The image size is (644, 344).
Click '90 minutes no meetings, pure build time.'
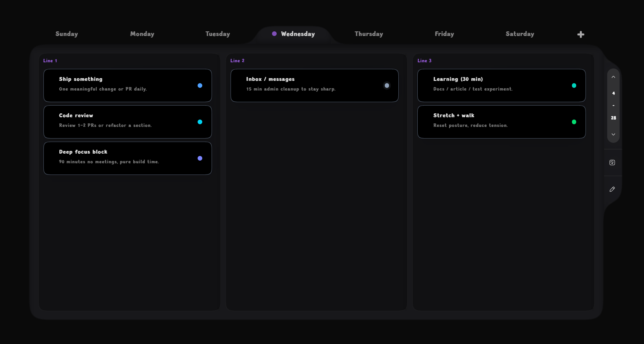(x=109, y=162)
